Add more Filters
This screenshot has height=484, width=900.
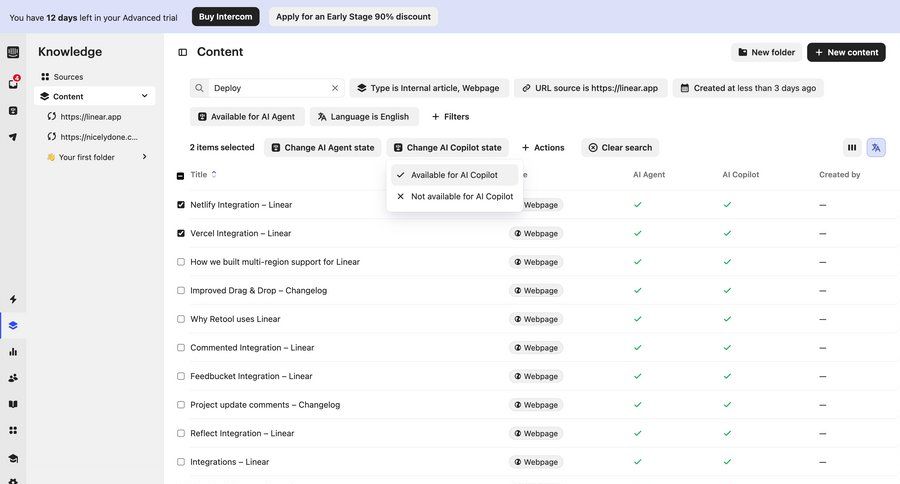click(x=450, y=117)
